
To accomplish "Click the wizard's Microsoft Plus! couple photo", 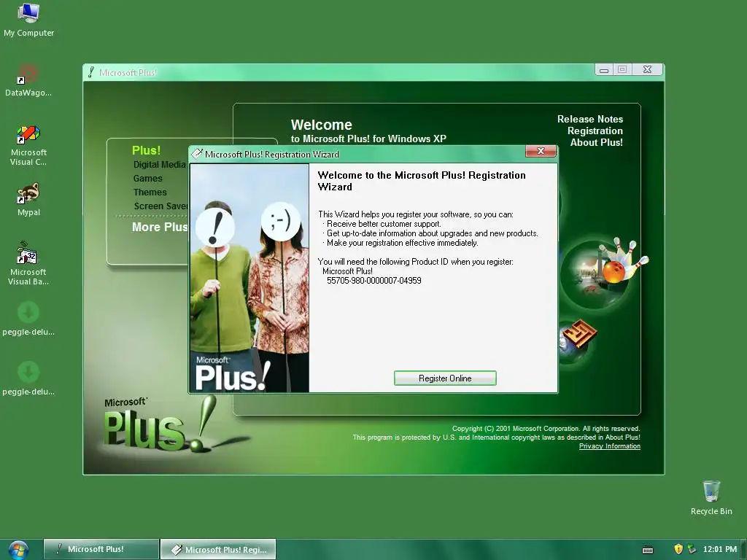I will click(249, 278).
